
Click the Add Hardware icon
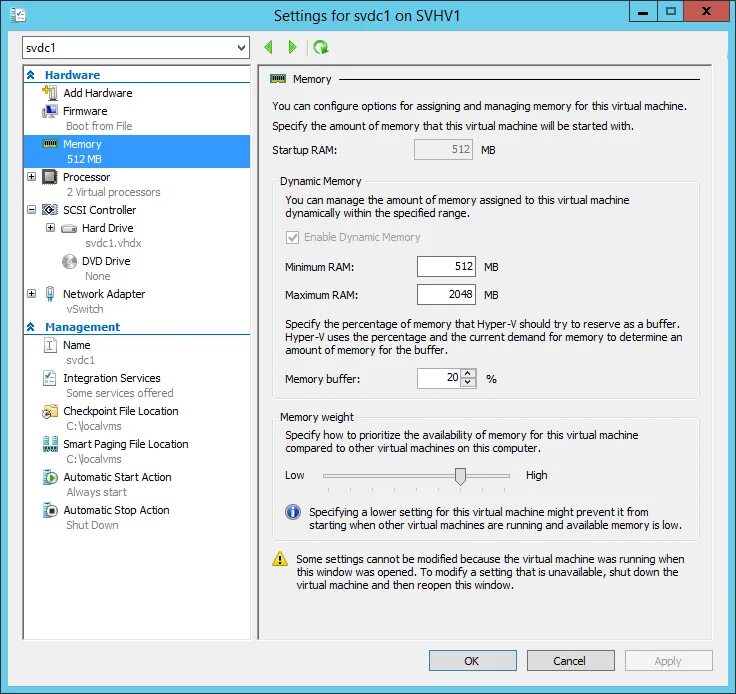[x=50, y=92]
